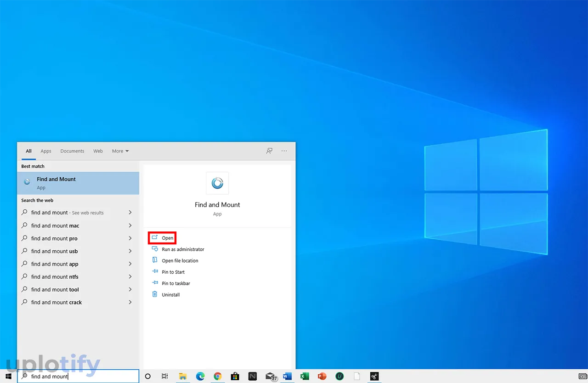
Task: Expand arrow for 'find and mount crack'
Action: point(130,303)
